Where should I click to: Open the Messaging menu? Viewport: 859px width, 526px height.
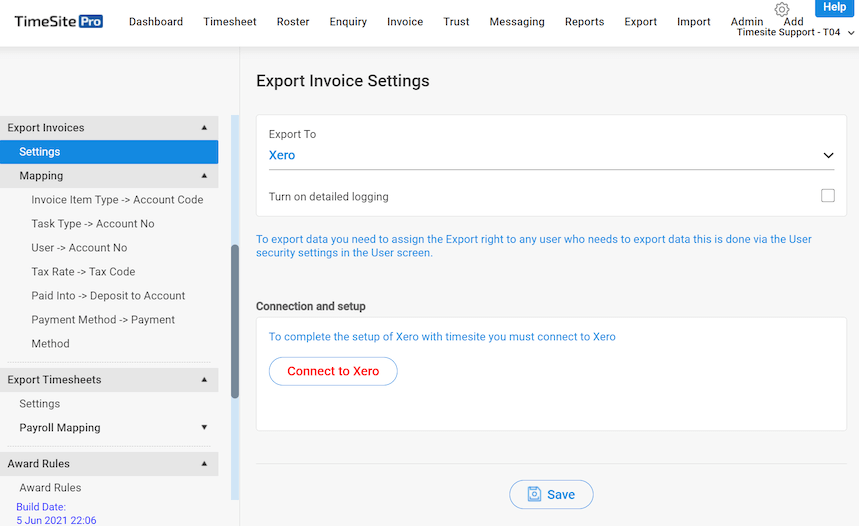pos(517,21)
